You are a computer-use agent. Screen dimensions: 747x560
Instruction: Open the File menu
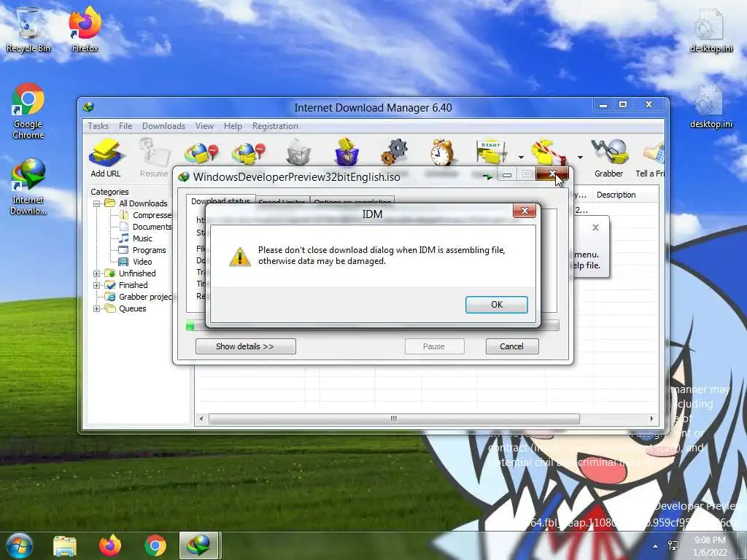click(125, 126)
